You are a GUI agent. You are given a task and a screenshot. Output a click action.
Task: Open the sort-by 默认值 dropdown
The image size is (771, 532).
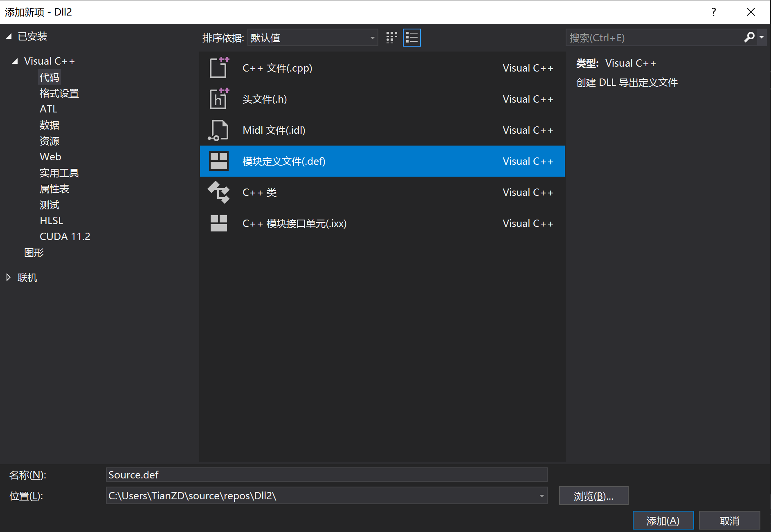click(313, 38)
